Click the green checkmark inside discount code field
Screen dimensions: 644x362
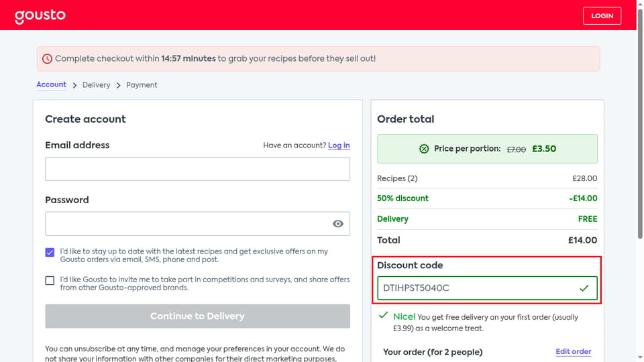tap(584, 288)
